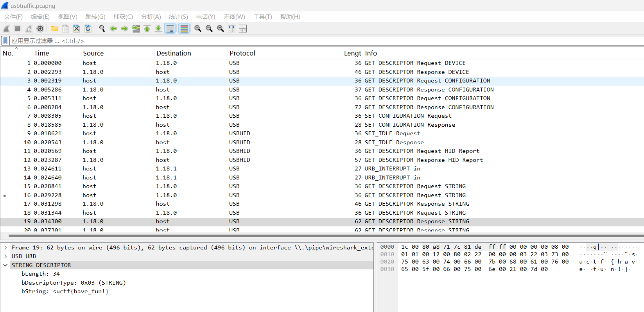Sort packets by Time column header
This screenshot has width=644, height=312.
(56, 53)
